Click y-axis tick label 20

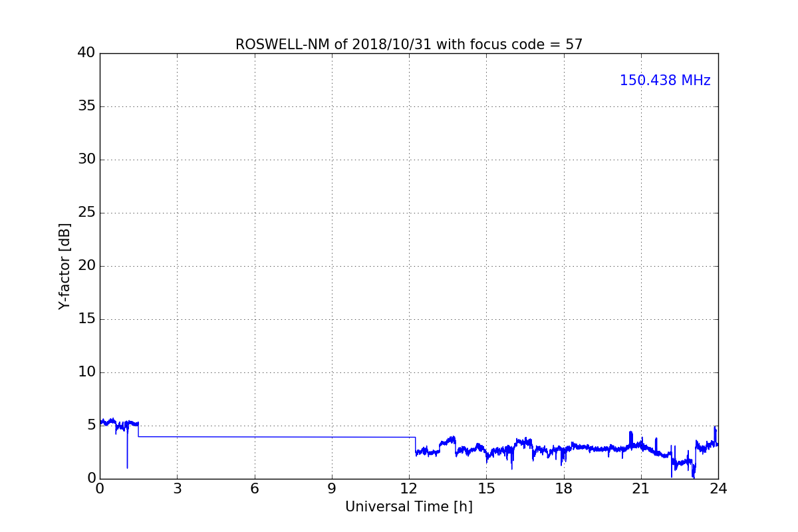(x=86, y=266)
